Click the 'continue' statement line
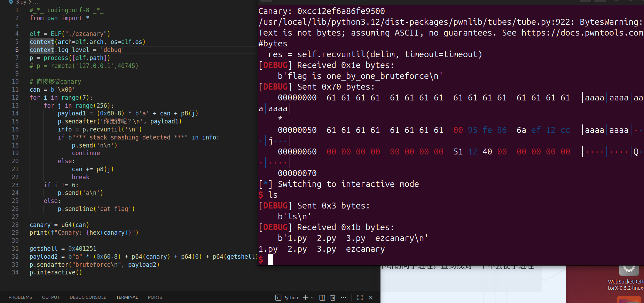The width and height of the screenshot is (644, 303). (x=86, y=153)
